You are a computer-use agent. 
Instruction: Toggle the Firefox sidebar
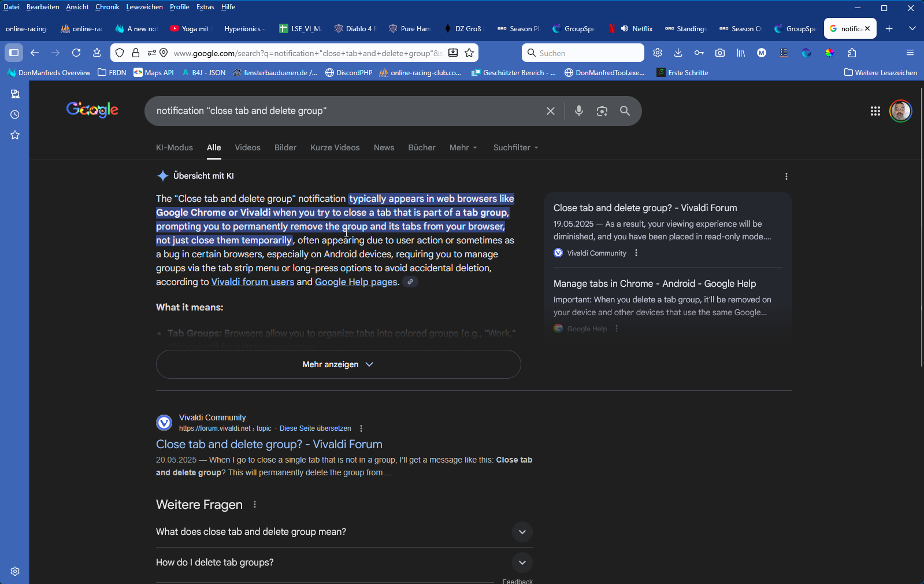[14, 53]
